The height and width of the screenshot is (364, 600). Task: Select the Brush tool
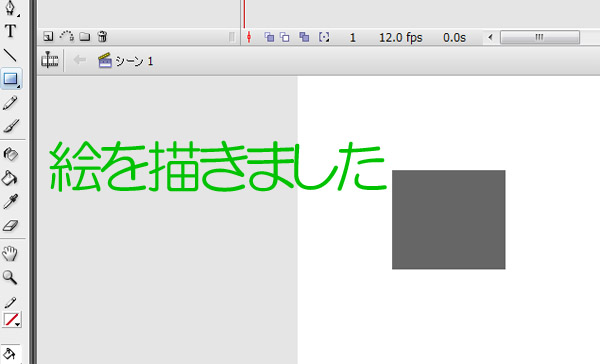click(11, 126)
